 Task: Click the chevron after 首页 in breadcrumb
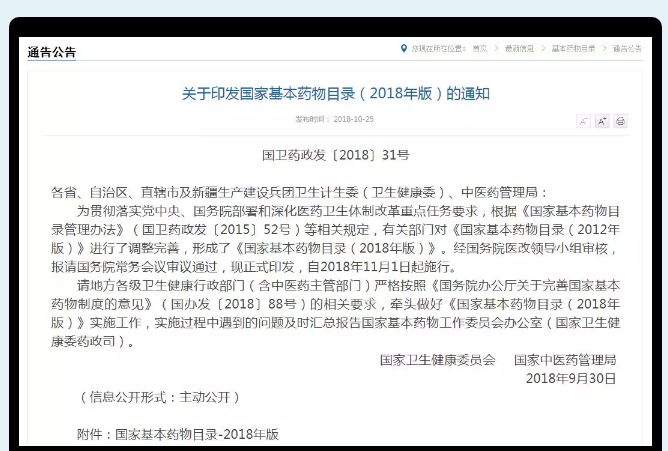tap(496, 48)
